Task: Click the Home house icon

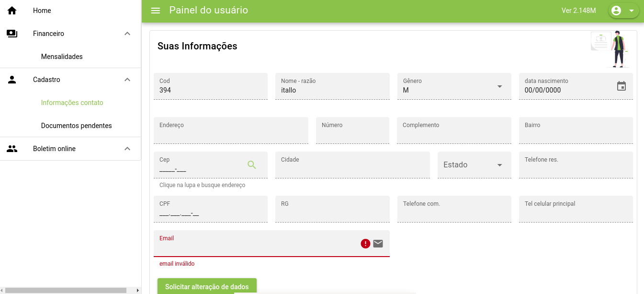Action: 12,11
